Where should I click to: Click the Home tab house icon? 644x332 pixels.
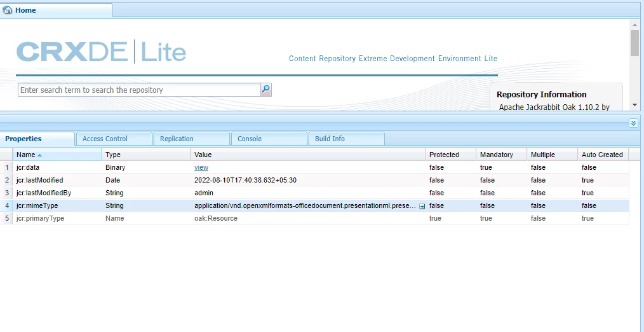[x=8, y=10]
